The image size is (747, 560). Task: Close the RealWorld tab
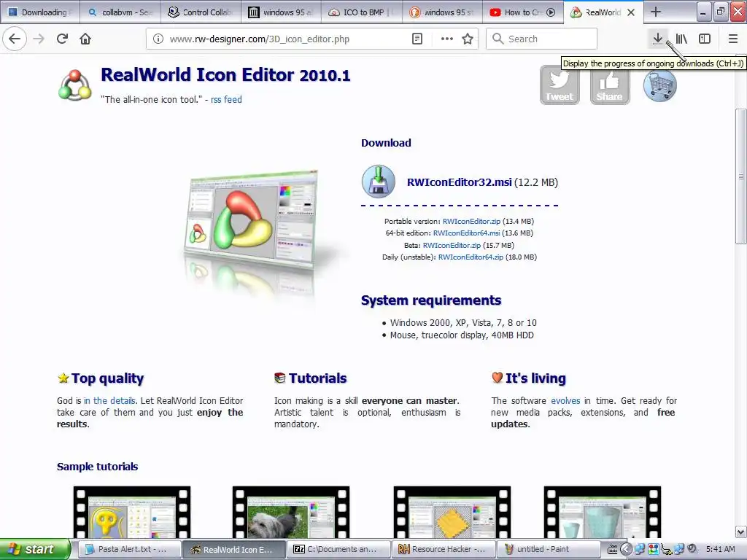[x=631, y=12]
